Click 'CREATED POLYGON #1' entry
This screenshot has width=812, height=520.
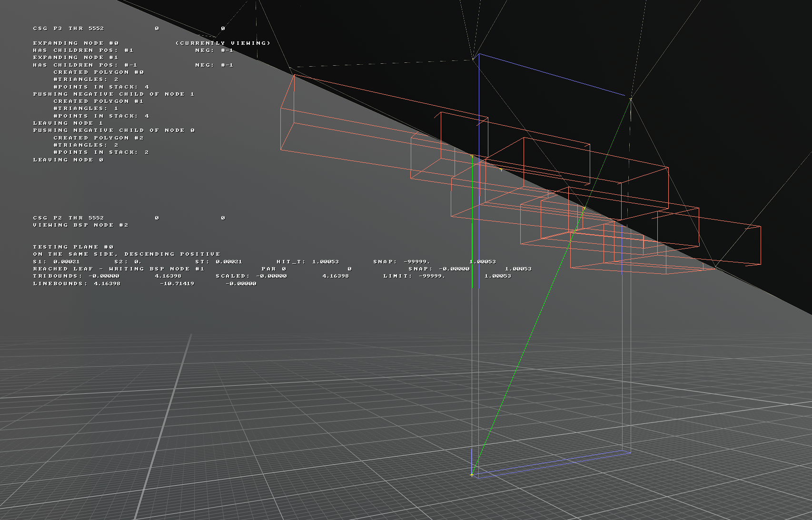click(99, 101)
